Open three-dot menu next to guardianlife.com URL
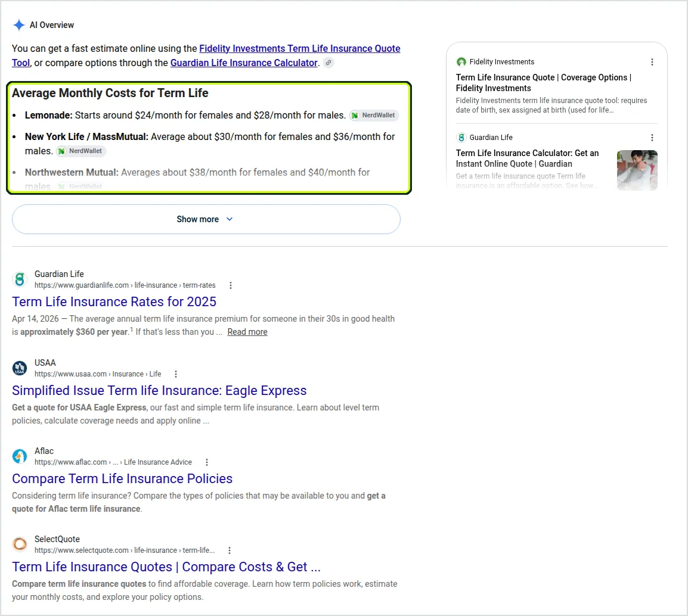688x616 pixels. click(230, 285)
